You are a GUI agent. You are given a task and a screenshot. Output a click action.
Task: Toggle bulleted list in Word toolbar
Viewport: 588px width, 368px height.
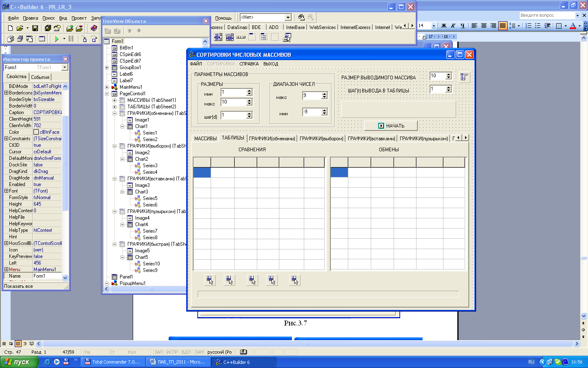point(538,26)
